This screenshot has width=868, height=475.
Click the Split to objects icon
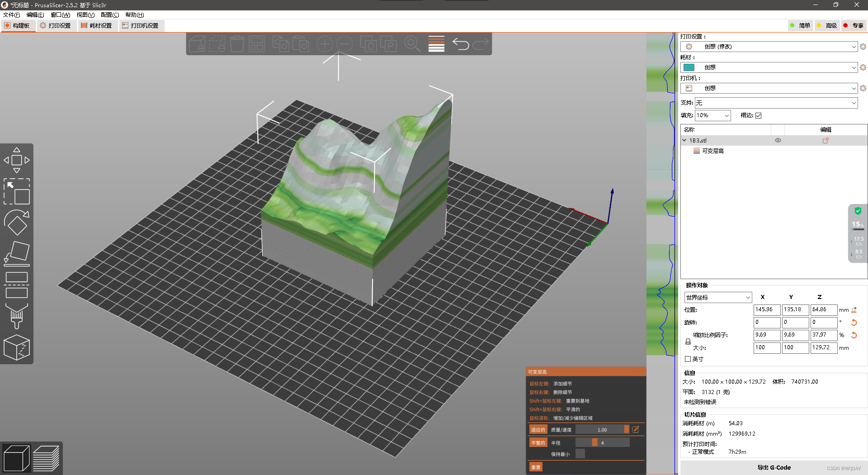tap(368, 44)
